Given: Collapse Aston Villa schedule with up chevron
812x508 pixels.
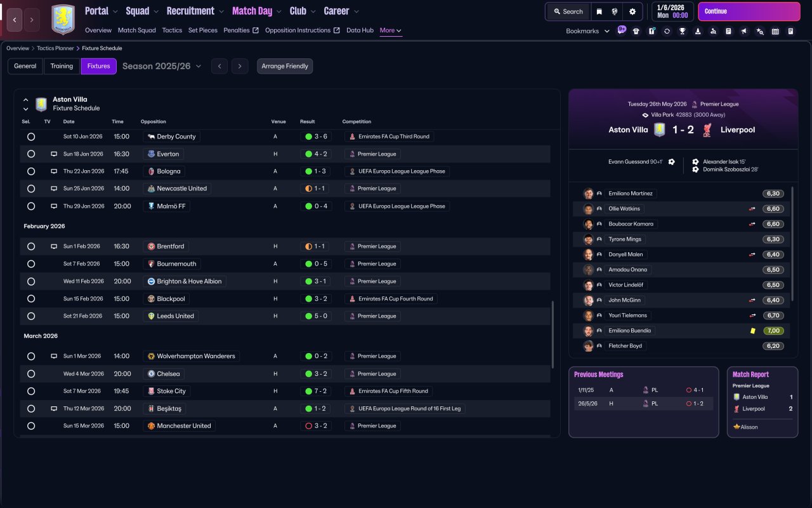Looking at the screenshot, I should coord(26,100).
